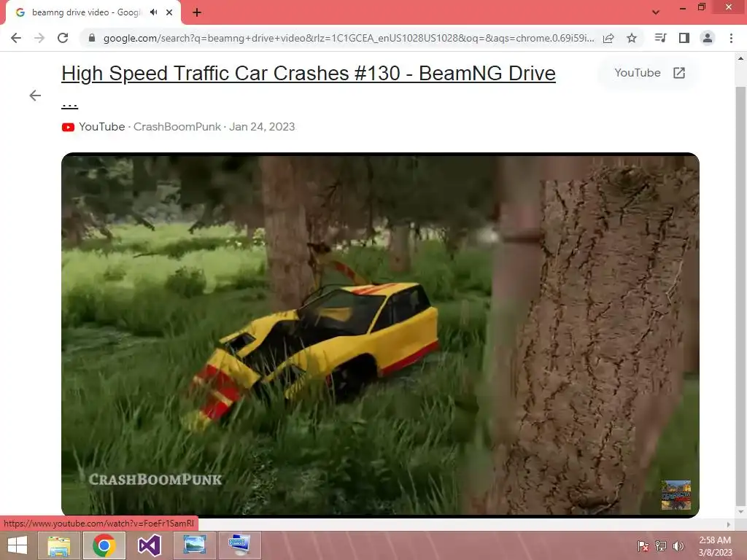Open the High Speed Traffic Car Crashes title link
This screenshot has width=747, height=560.
[309, 74]
